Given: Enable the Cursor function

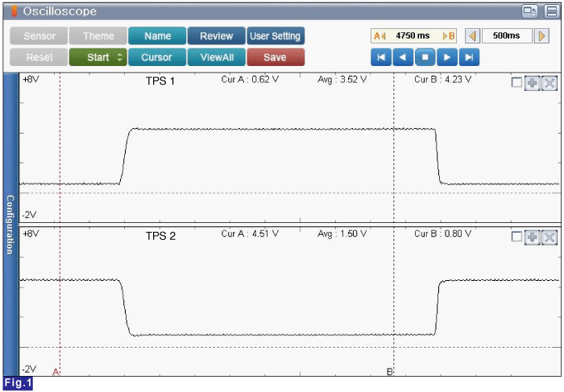Looking at the screenshot, I should tap(158, 57).
